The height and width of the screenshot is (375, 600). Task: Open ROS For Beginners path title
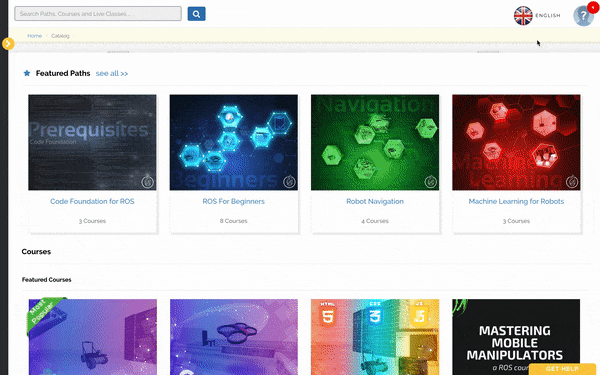click(233, 201)
